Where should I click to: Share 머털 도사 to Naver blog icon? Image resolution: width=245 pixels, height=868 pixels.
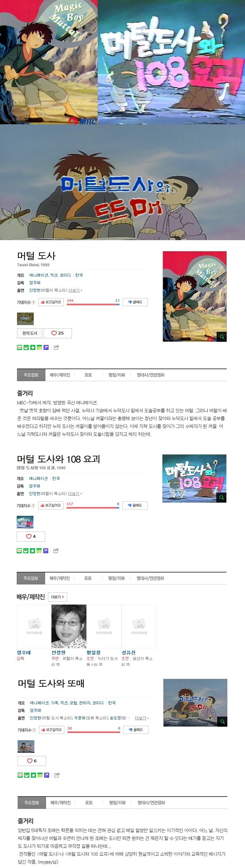pos(20,347)
